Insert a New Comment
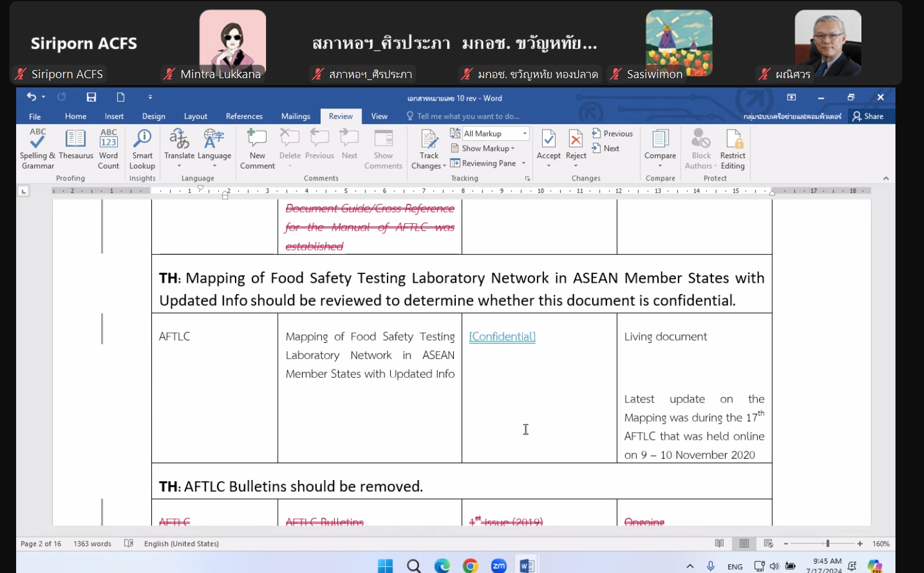 257,148
